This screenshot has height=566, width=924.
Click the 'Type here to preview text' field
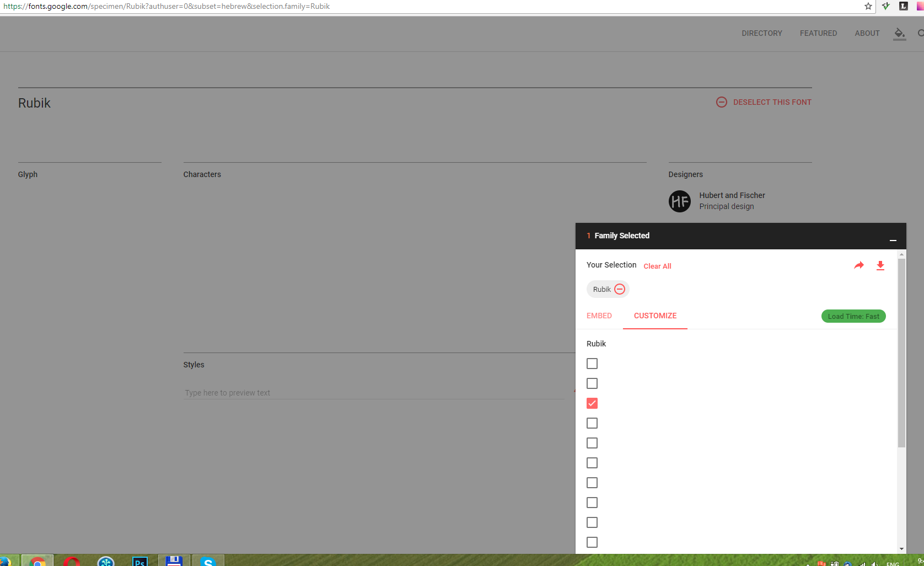[374, 393]
